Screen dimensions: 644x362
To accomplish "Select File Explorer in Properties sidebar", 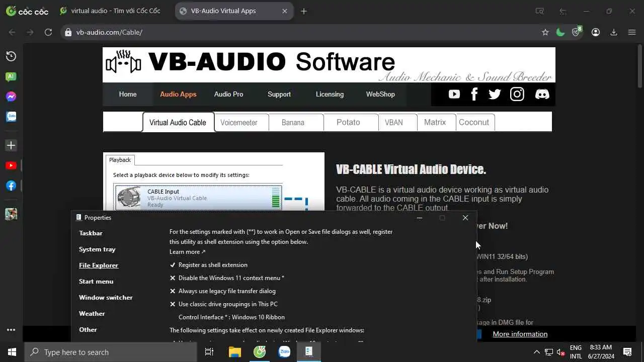I will pos(99,265).
